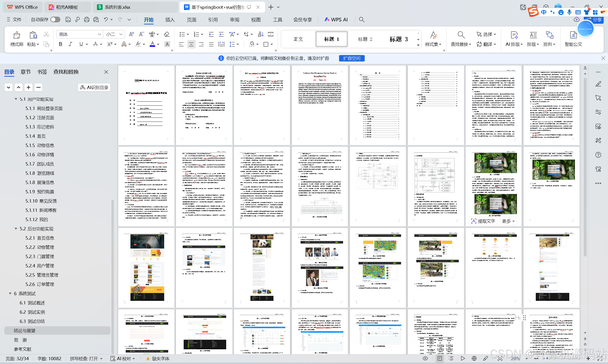Viewport: 608px width, 364px height.
Task: Expand the styles gallery more arrow
Action: (x=418, y=45)
